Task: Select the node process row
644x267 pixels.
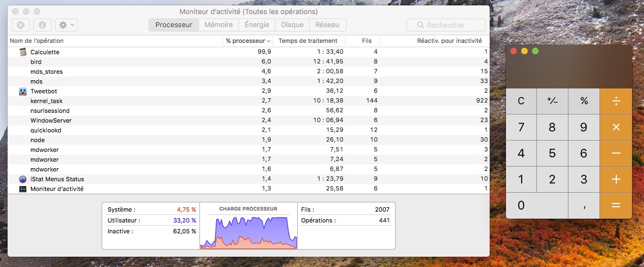Action: pyautogui.click(x=248, y=140)
